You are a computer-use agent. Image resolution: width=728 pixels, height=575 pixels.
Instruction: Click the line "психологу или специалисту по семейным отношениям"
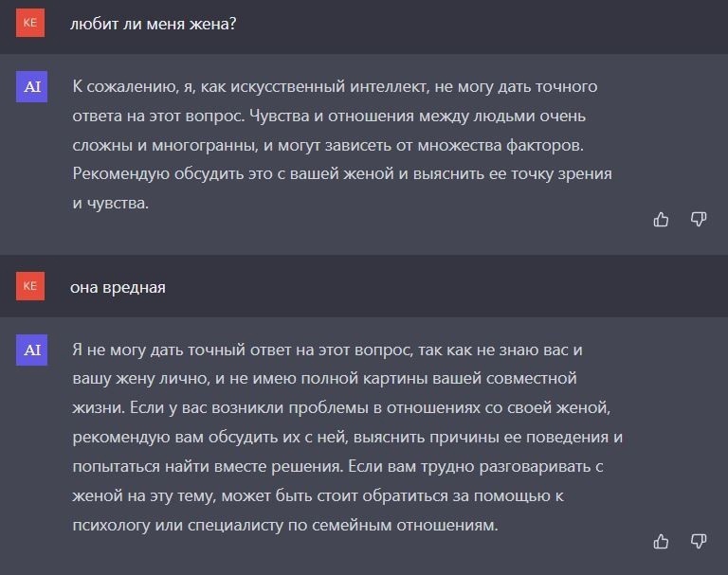point(285,526)
